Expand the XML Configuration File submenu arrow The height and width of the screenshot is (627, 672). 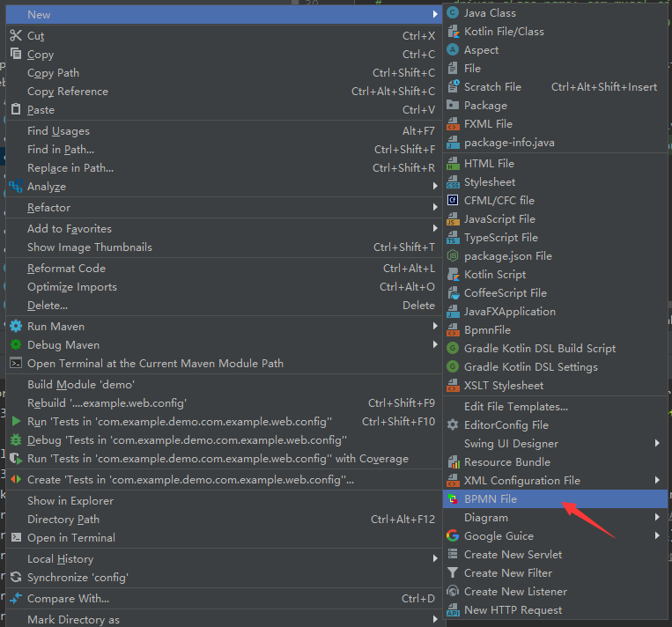[x=657, y=480]
